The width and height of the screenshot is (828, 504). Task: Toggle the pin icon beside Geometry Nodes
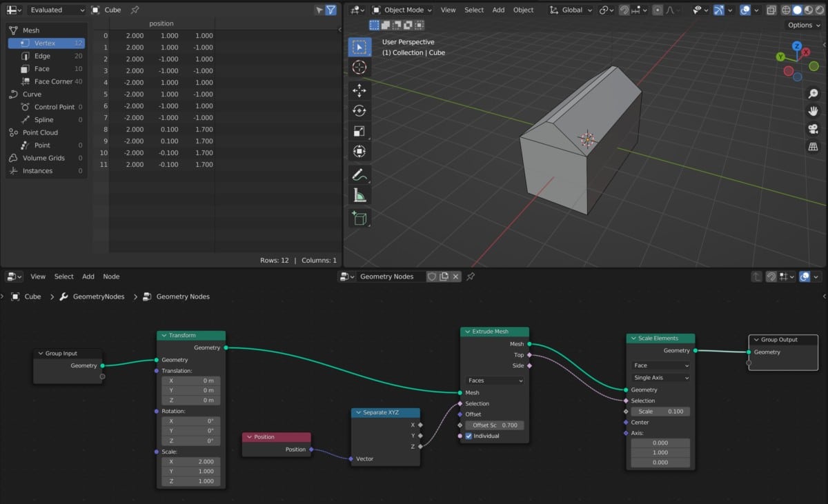pos(471,276)
